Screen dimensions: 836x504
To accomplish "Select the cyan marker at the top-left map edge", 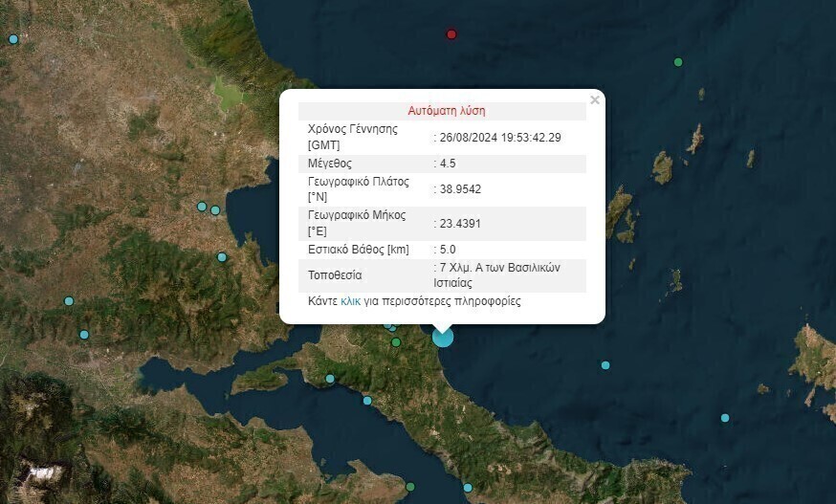I will [x=13, y=39].
